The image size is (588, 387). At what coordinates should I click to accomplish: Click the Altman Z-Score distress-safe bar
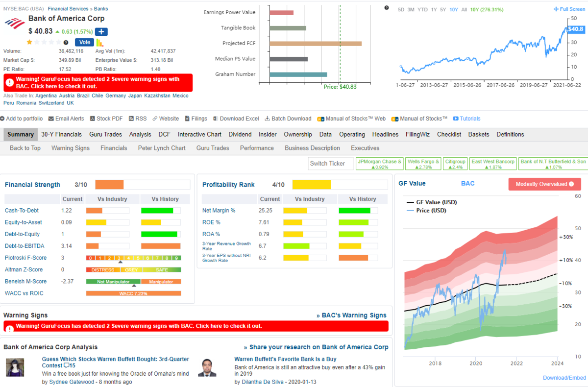click(x=133, y=269)
